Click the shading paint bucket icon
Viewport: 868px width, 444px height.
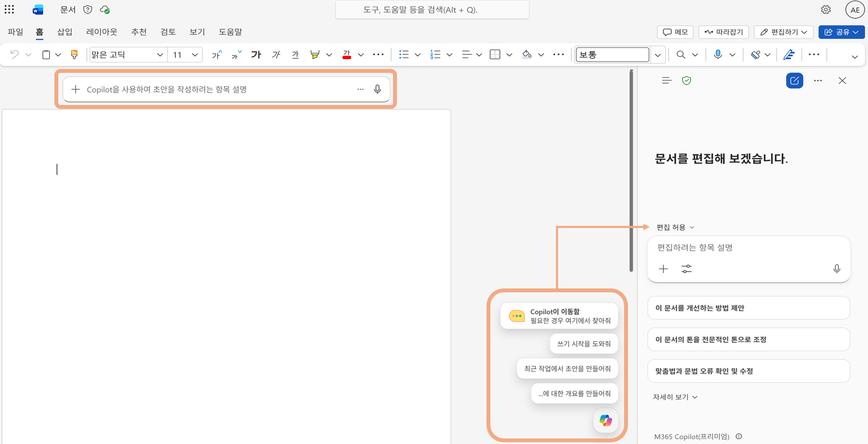(x=527, y=54)
